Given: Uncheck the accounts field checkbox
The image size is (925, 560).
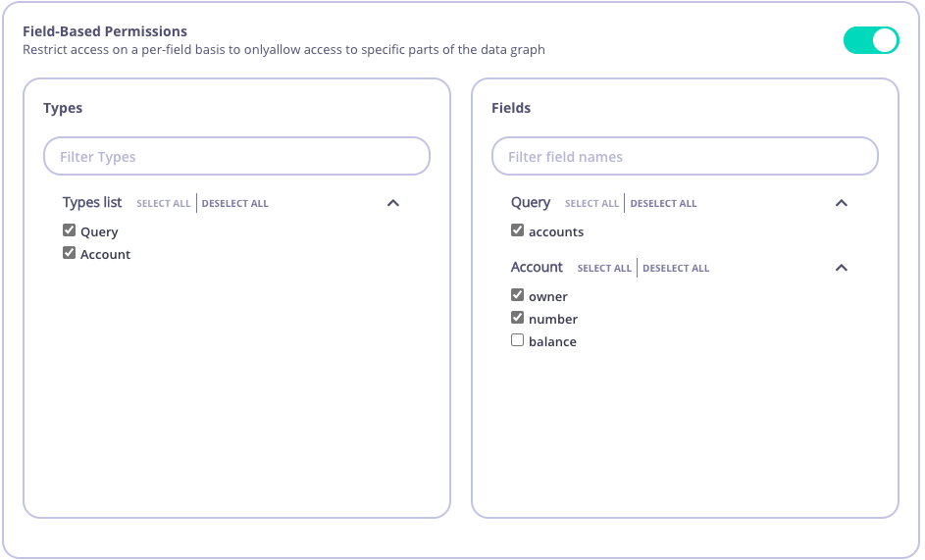Looking at the screenshot, I should 517,230.
